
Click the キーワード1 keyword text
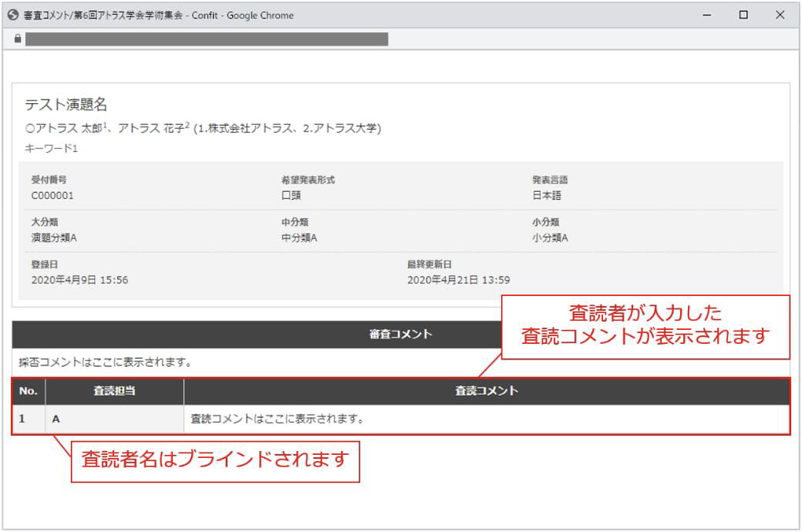(51, 148)
